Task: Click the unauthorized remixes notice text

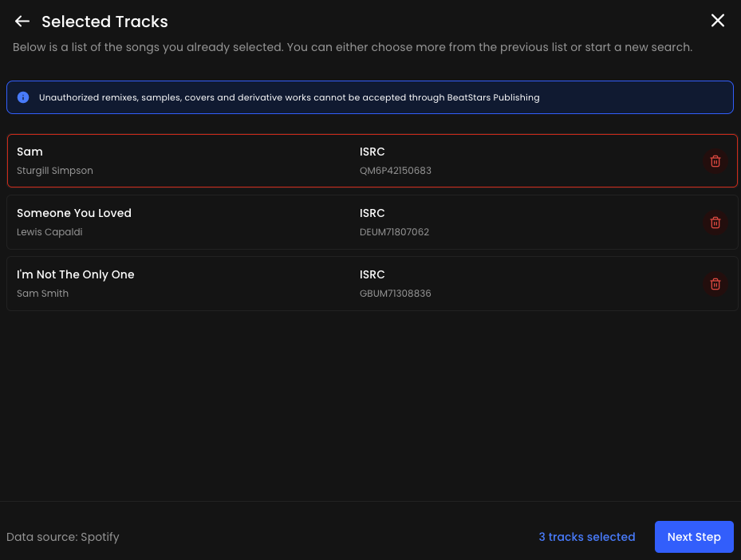Action: pos(290,97)
